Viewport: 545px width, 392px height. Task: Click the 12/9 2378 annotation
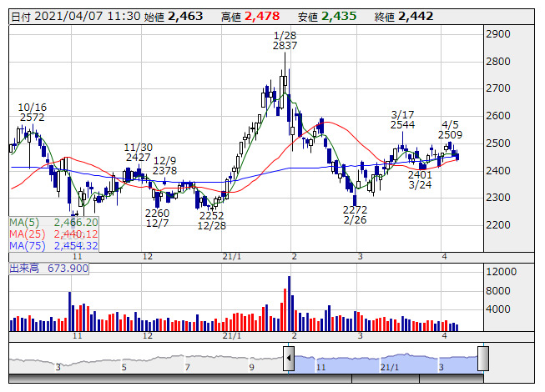(x=164, y=166)
